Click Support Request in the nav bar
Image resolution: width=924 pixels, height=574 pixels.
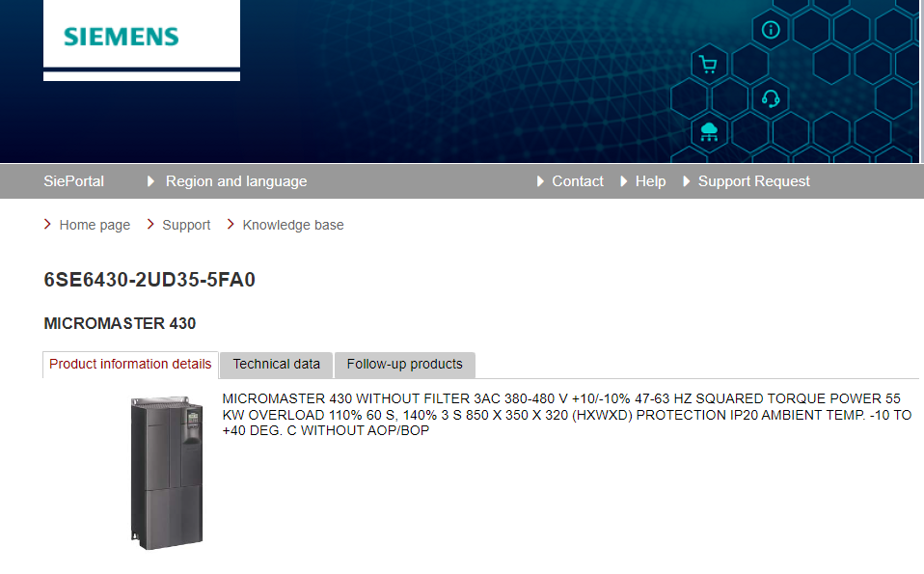pyautogui.click(x=753, y=181)
